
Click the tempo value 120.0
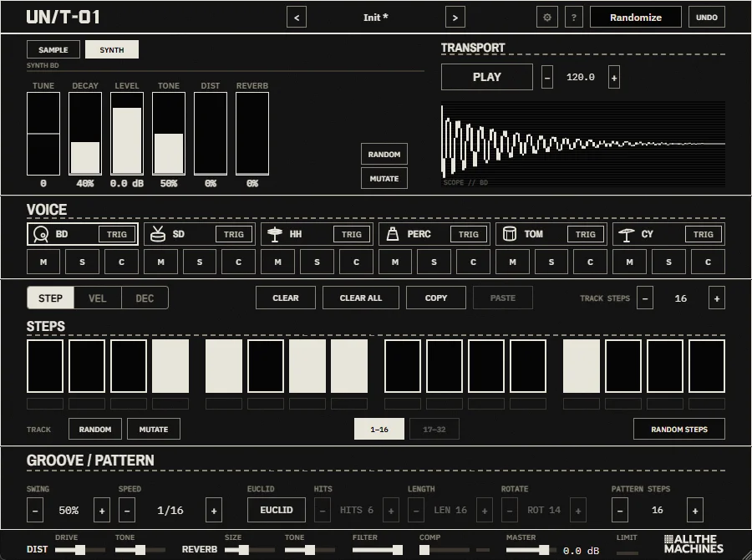581,77
